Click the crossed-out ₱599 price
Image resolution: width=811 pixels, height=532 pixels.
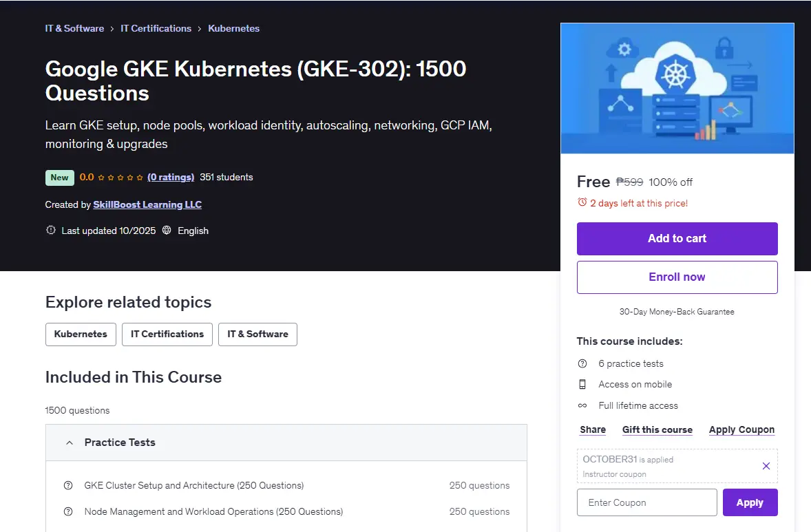pyautogui.click(x=629, y=182)
